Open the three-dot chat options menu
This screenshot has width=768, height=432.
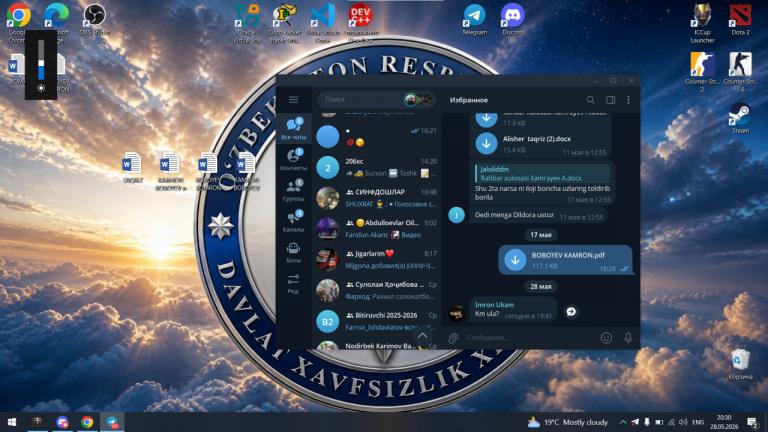click(628, 100)
